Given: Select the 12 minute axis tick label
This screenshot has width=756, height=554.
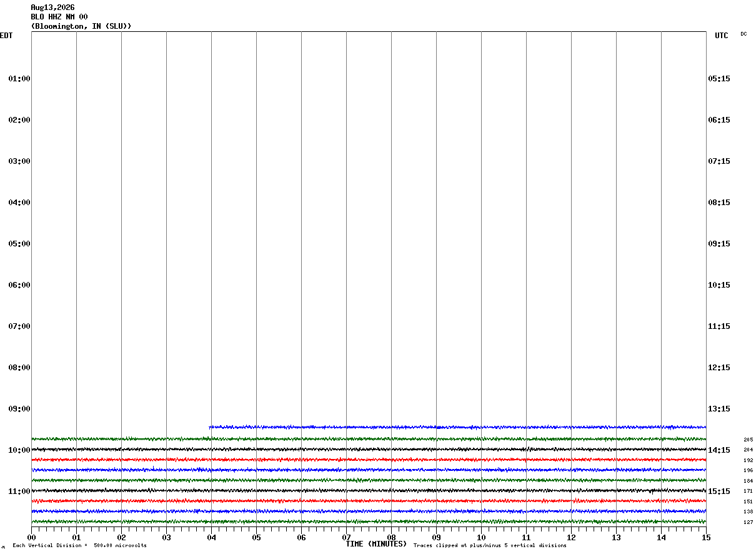Looking at the screenshot, I should point(571,537).
